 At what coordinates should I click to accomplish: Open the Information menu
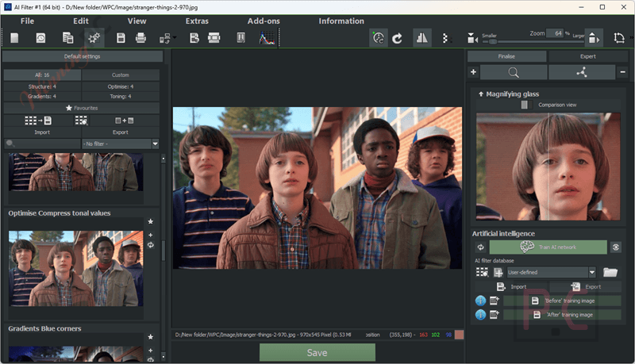(341, 21)
